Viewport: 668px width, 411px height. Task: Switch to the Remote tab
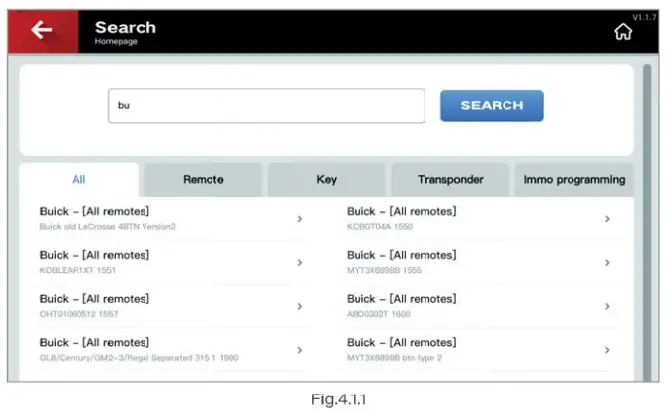coord(203,179)
